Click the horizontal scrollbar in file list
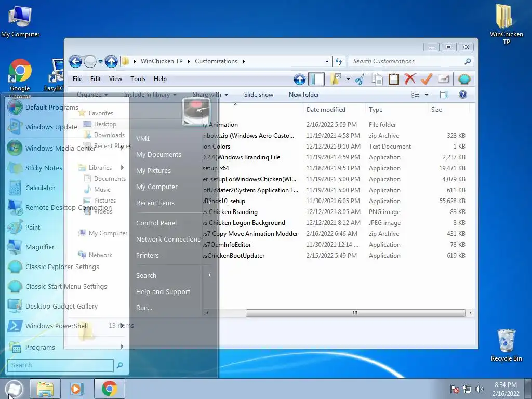The width and height of the screenshot is (532, 399). click(355, 313)
